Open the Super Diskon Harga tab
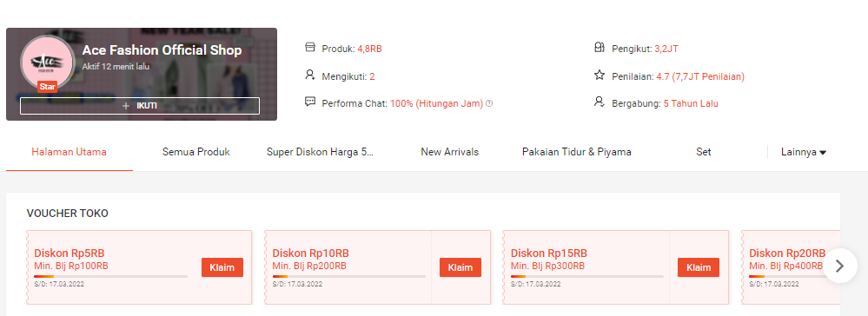The image size is (868, 316). click(x=320, y=152)
